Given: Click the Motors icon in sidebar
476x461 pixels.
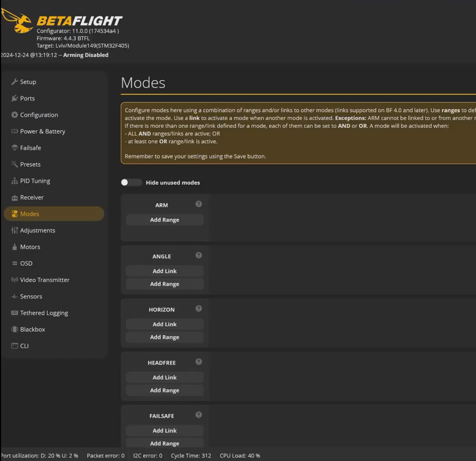Looking at the screenshot, I should pyautogui.click(x=15, y=247).
